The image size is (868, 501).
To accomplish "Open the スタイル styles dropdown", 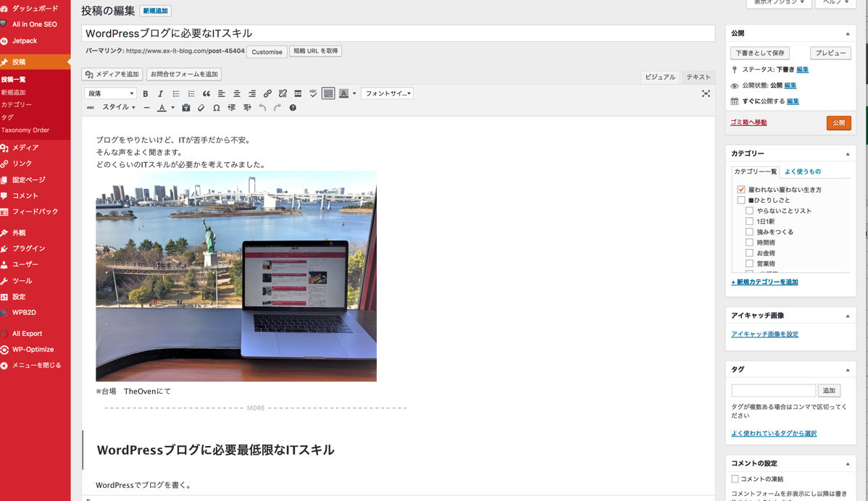I will pyautogui.click(x=118, y=108).
